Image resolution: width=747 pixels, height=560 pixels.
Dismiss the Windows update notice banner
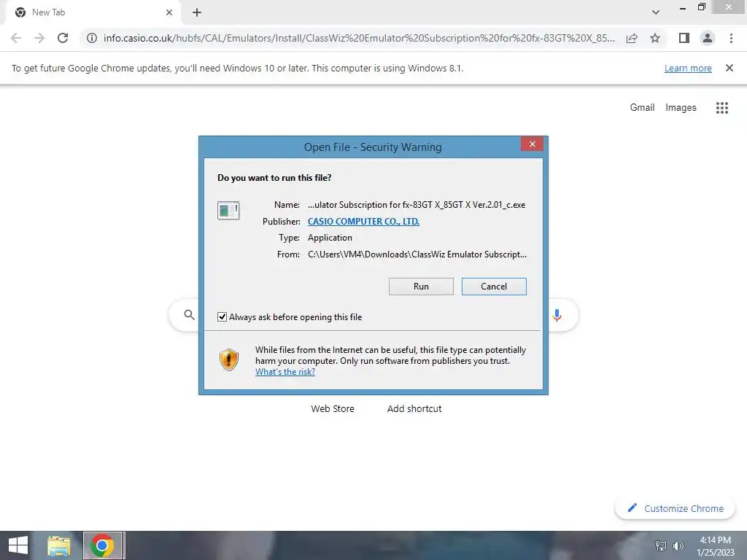729,68
